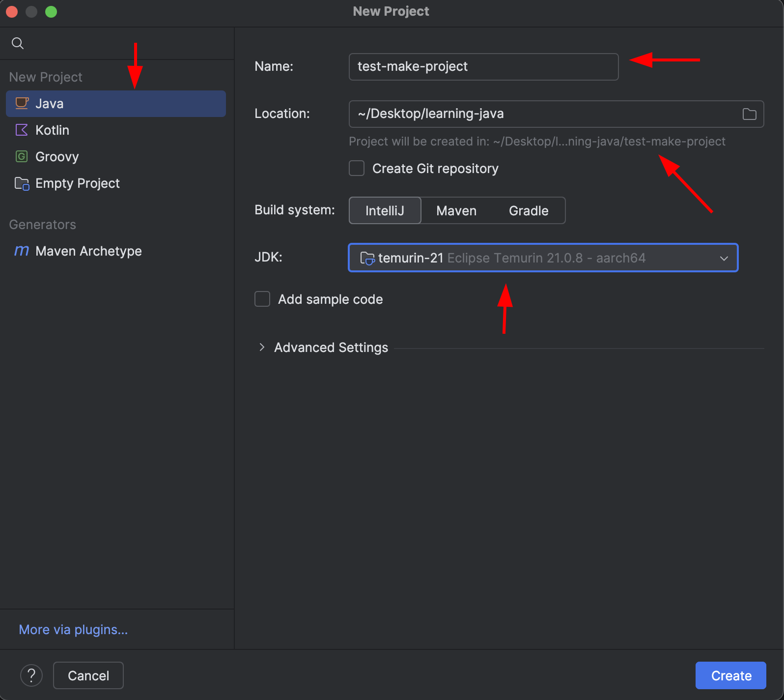Click the Maven Archetype m icon
The image size is (784, 700).
[22, 251]
